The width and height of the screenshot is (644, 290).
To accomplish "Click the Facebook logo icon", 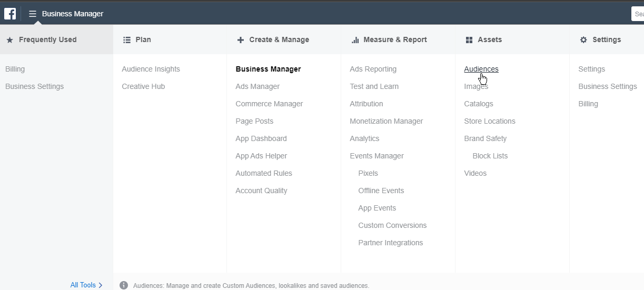I will tap(10, 14).
